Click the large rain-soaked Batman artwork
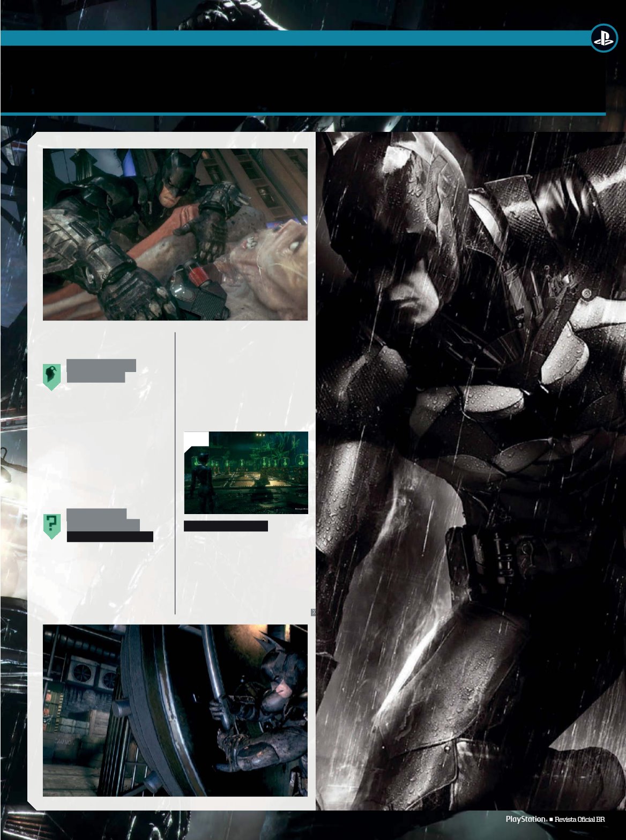 (x=471, y=471)
